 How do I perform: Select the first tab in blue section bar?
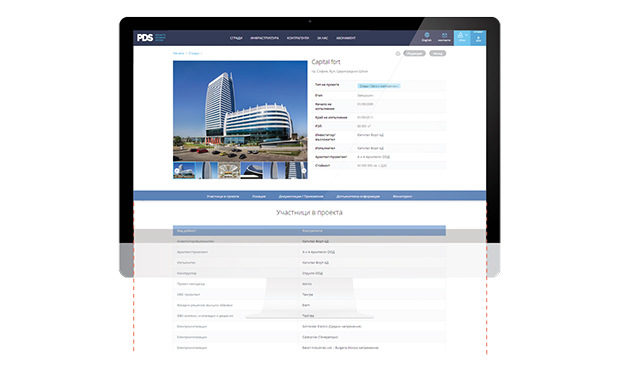pos(223,196)
